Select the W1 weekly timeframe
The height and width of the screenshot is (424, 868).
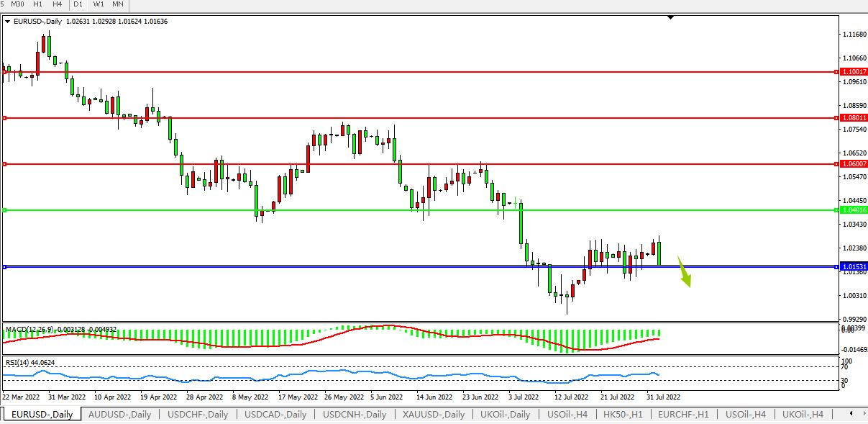(x=99, y=4)
